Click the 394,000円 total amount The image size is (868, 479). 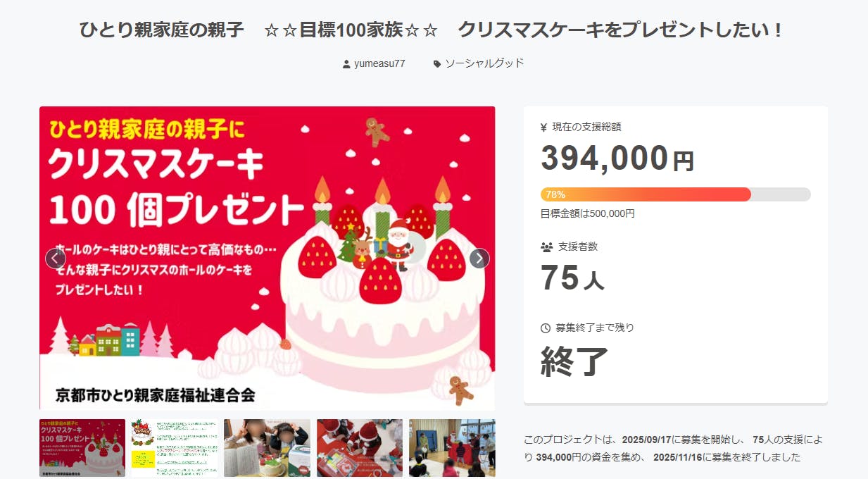click(x=617, y=158)
